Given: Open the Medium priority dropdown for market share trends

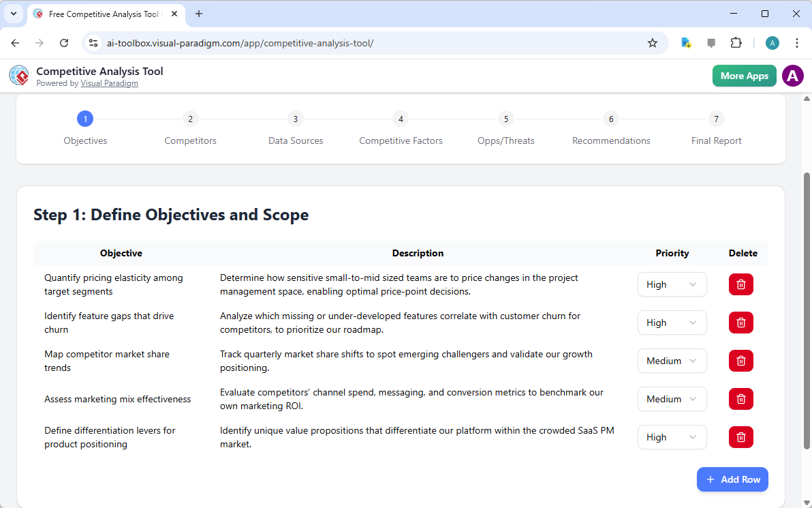Looking at the screenshot, I should point(672,361).
